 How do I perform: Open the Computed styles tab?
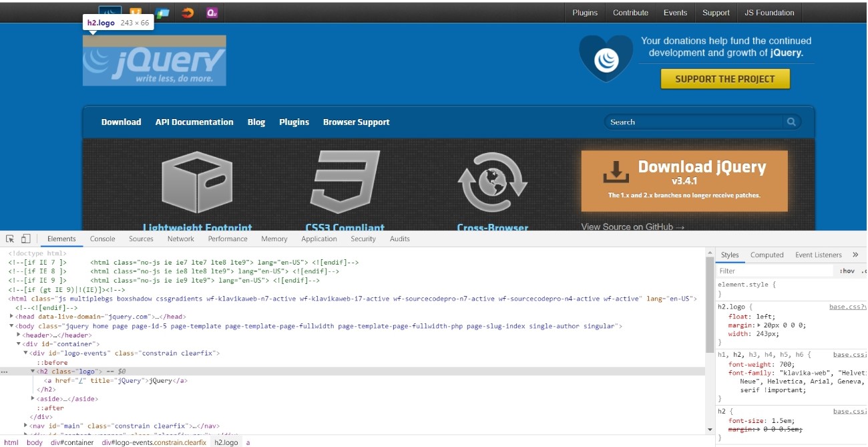click(x=767, y=255)
